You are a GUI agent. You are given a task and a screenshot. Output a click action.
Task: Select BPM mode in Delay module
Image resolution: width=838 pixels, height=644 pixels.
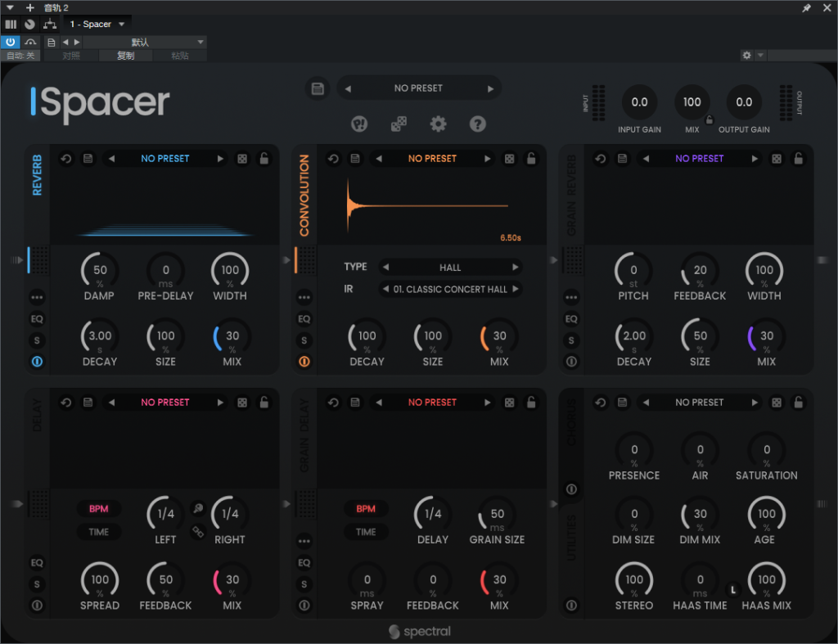[99, 509]
